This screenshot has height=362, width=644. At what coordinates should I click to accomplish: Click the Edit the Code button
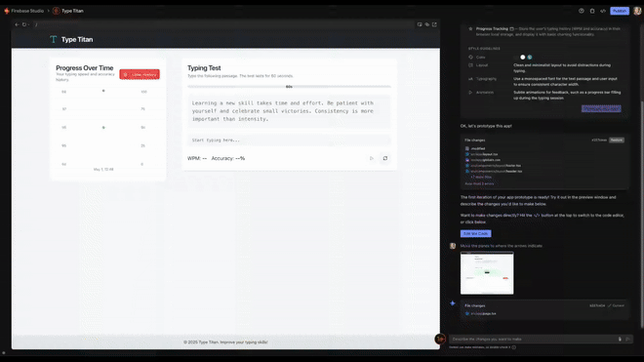click(x=475, y=233)
